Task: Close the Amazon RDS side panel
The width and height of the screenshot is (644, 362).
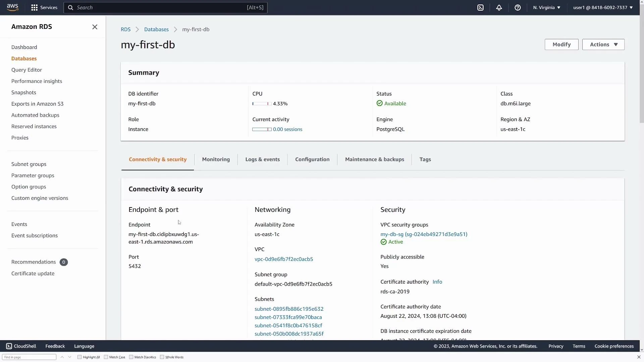Action: tap(95, 27)
